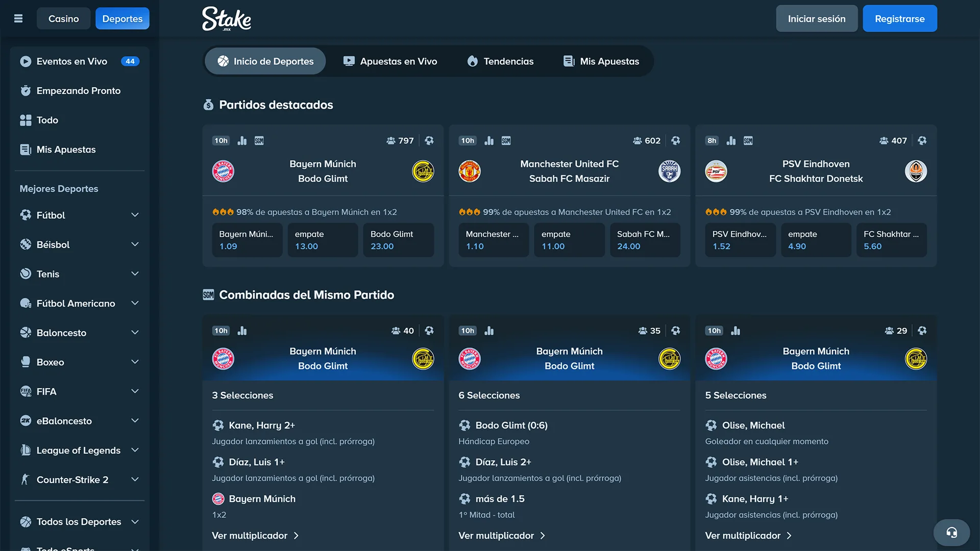Click Bayern Múnich crest in featured match

click(x=223, y=171)
